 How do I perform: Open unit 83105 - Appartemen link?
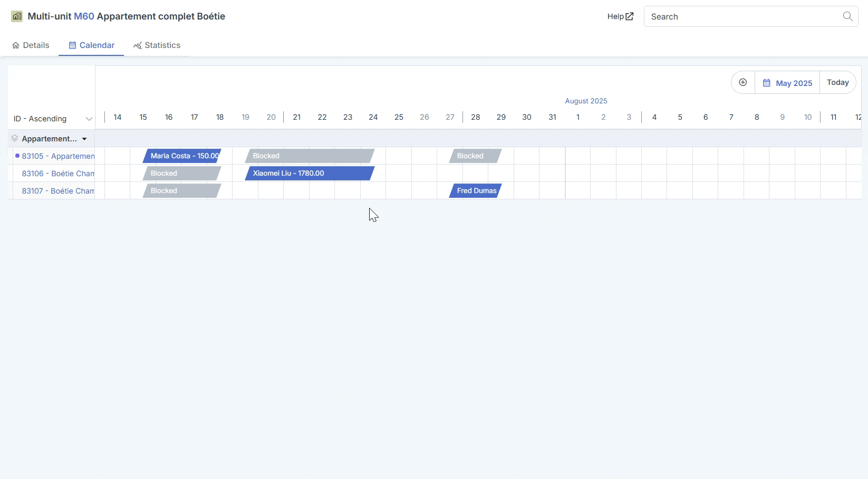point(58,156)
